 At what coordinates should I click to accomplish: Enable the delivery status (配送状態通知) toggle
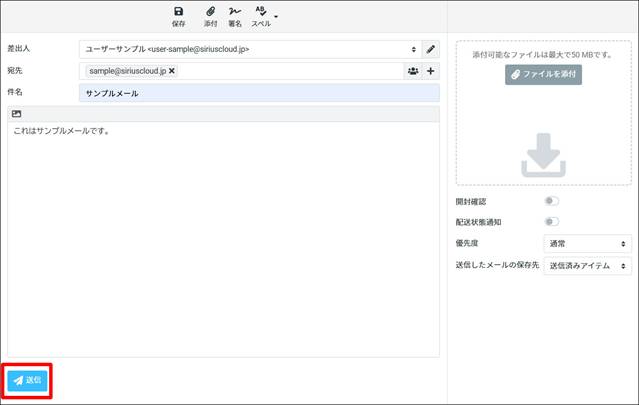[551, 222]
